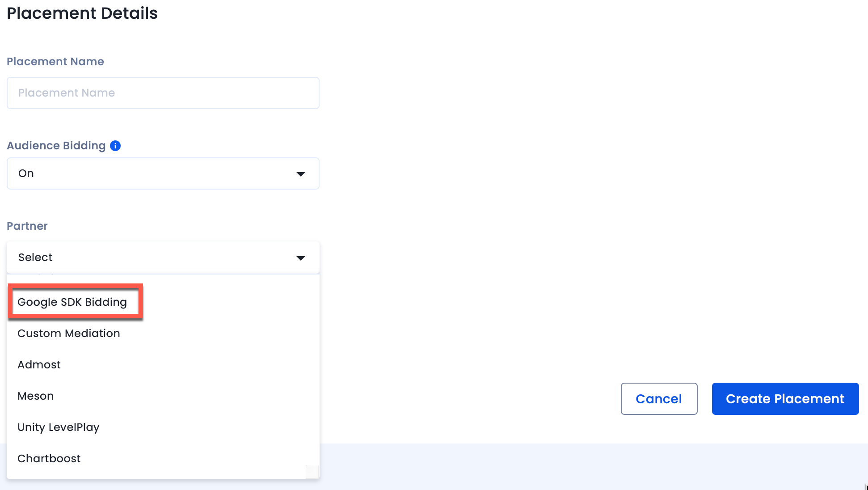
Task: Click the Create Placement button
Action: click(x=785, y=399)
